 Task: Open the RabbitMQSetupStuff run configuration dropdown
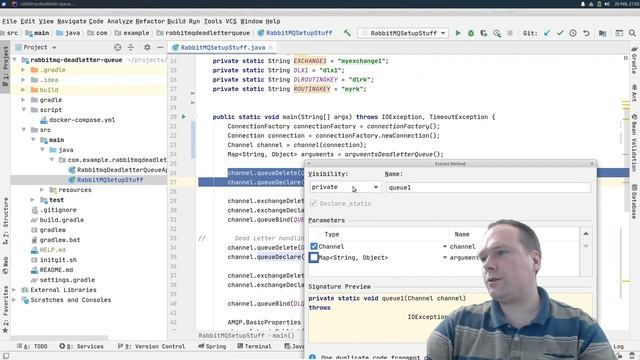point(403,33)
